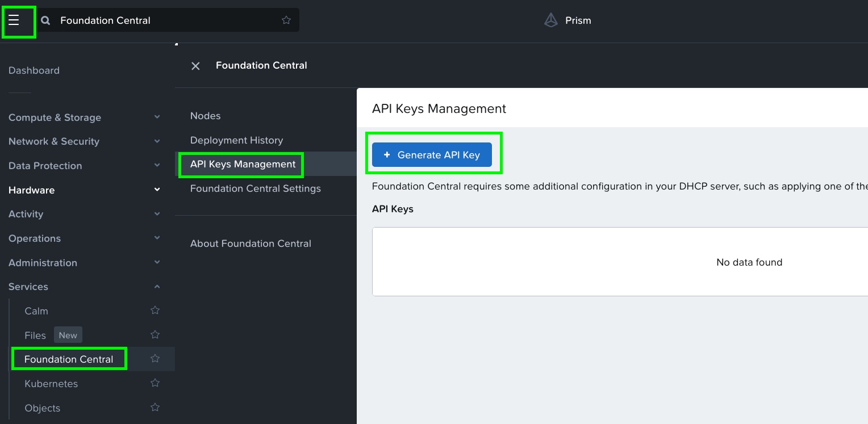The width and height of the screenshot is (868, 424).
Task: Open About Foundation Central
Action: [251, 244]
